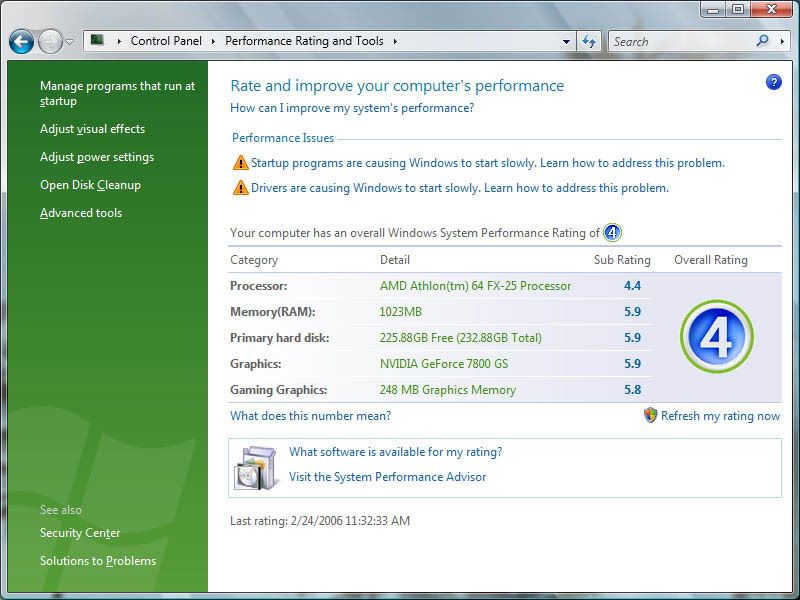The image size is (800, 600).
Task: Click the 'What does this number mean?' link
Action: (310, 416)
